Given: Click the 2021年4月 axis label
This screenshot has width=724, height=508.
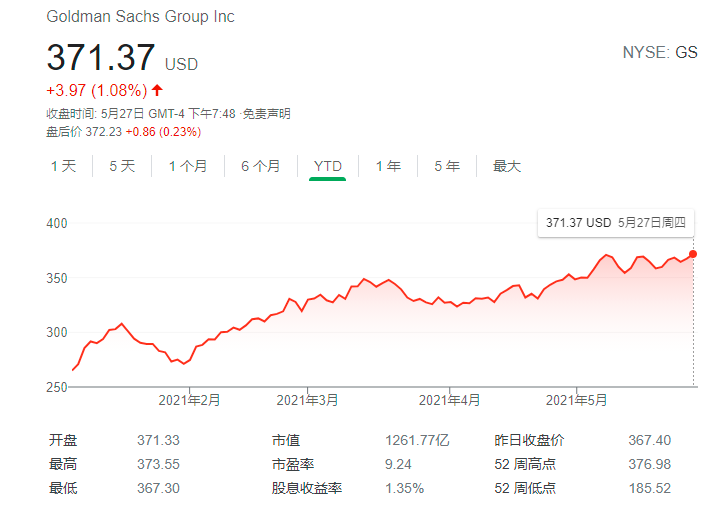Looking at the screenshot, I should (450, 400).
